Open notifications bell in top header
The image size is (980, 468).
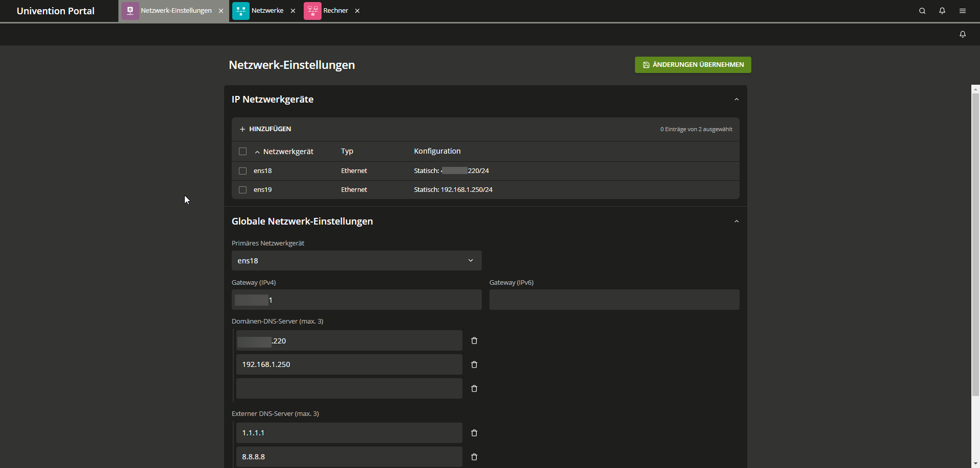(942, 11)
